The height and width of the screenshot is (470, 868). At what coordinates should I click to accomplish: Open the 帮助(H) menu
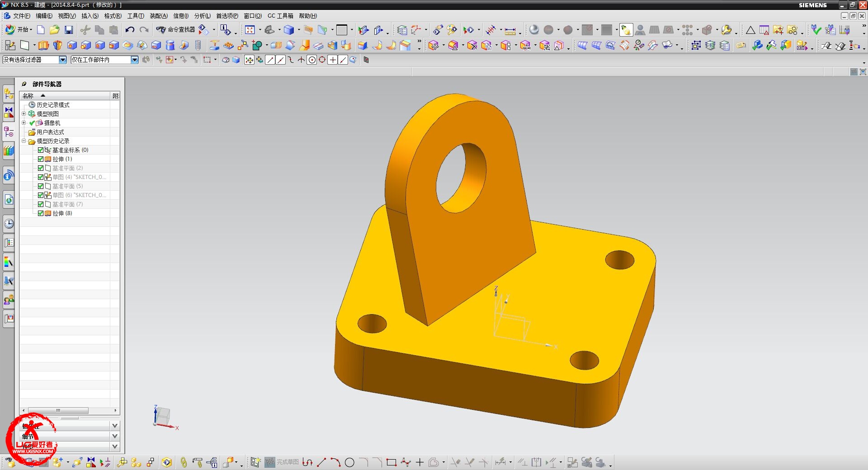307,16
